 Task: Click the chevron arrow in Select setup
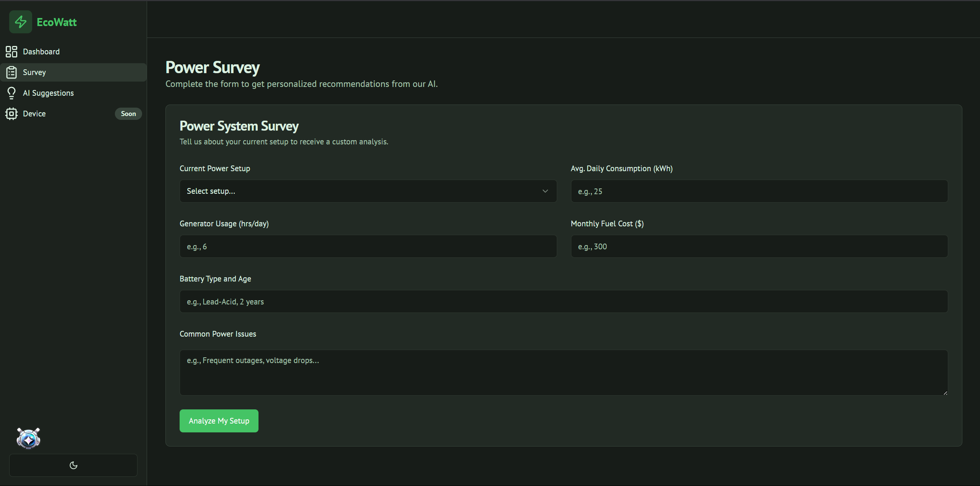coord(545,191)
